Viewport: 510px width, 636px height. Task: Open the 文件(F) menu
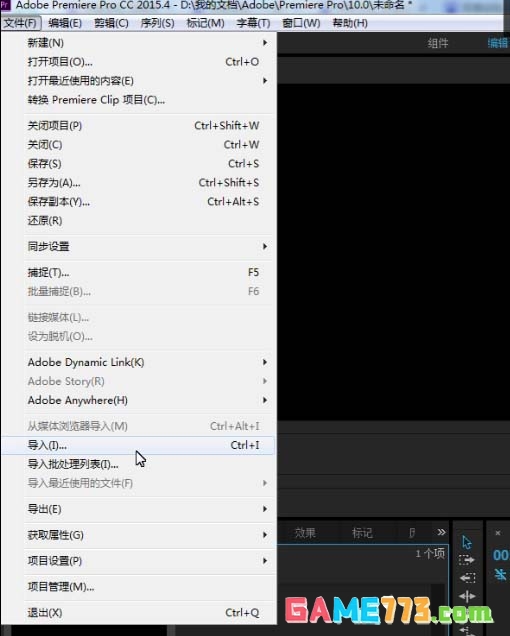tap(20, 23)
